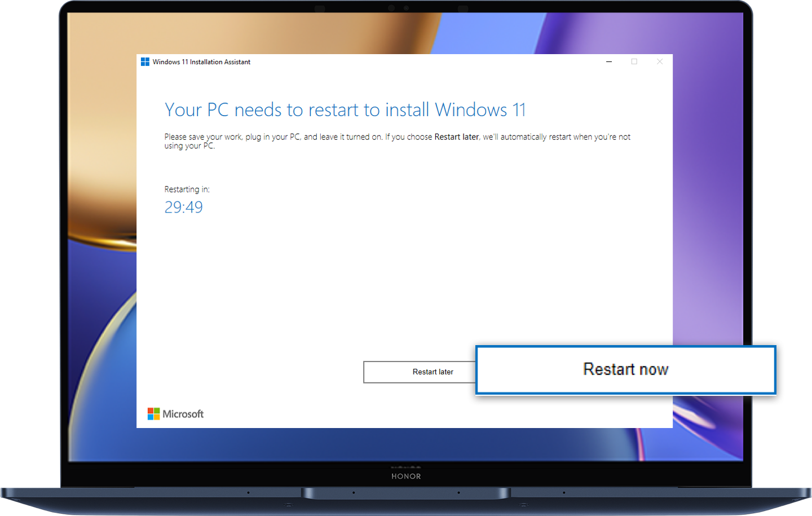Click the minimize icon on the Installation Assistant
Viewport: 812px width, 516px height.
609,61
